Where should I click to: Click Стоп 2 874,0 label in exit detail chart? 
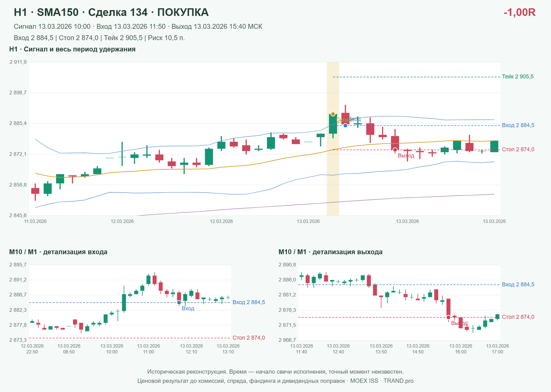(x=518, y=317)
